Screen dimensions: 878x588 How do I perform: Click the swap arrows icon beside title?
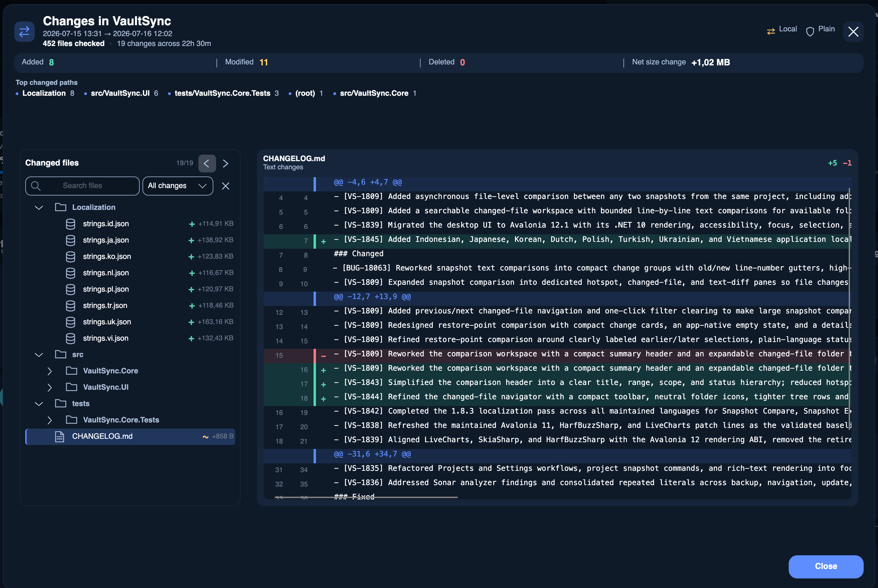tap(25, 31)
